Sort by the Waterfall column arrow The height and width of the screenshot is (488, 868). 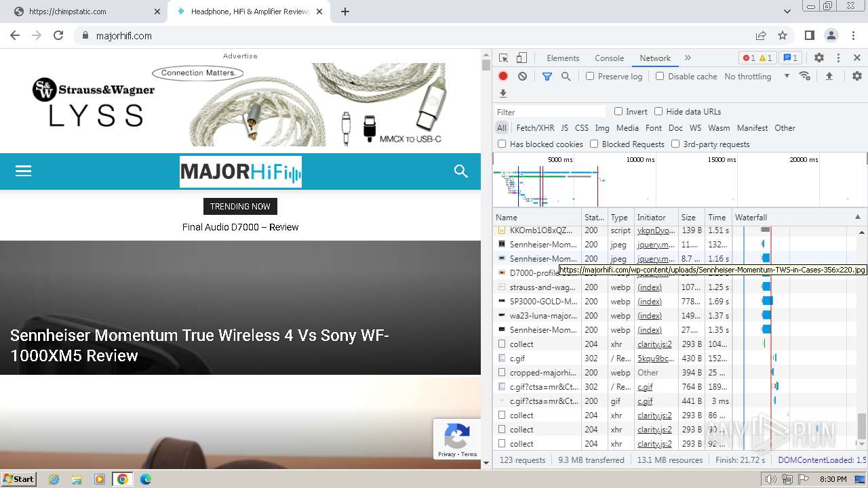coord(857,218)
